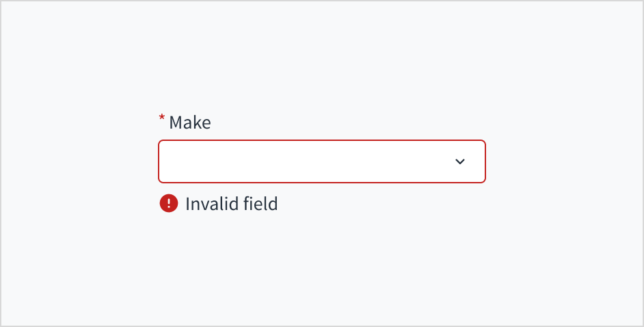Viewport: 644px width, 327px height.
Task: Select the alert icon beside Invalid field
Action: (x=168, y=203)
